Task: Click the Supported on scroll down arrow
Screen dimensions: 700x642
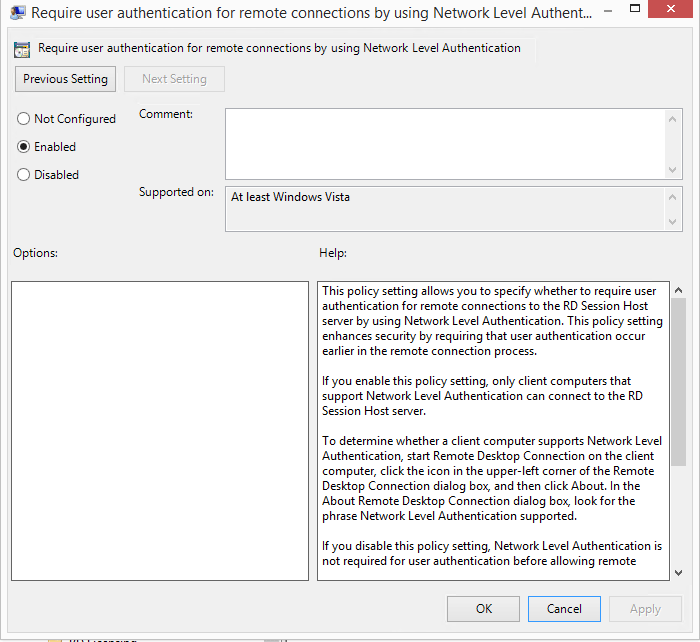Action: click(674, 222)
